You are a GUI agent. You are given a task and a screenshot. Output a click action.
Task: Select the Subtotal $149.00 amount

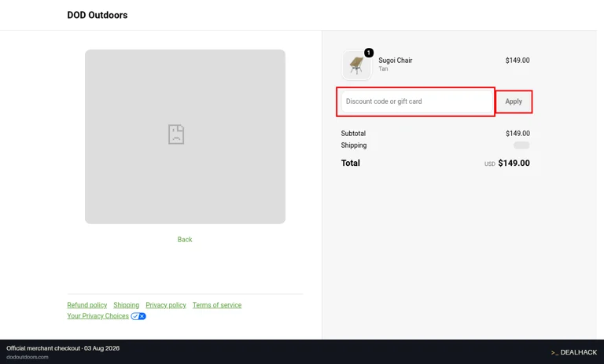click(517, 134)
